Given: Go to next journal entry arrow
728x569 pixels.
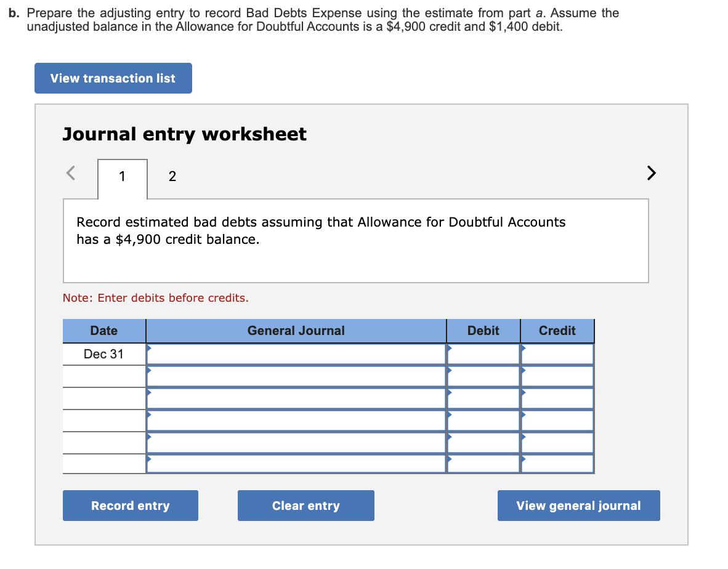Looking at the screenshot, I should click(652, 172).
